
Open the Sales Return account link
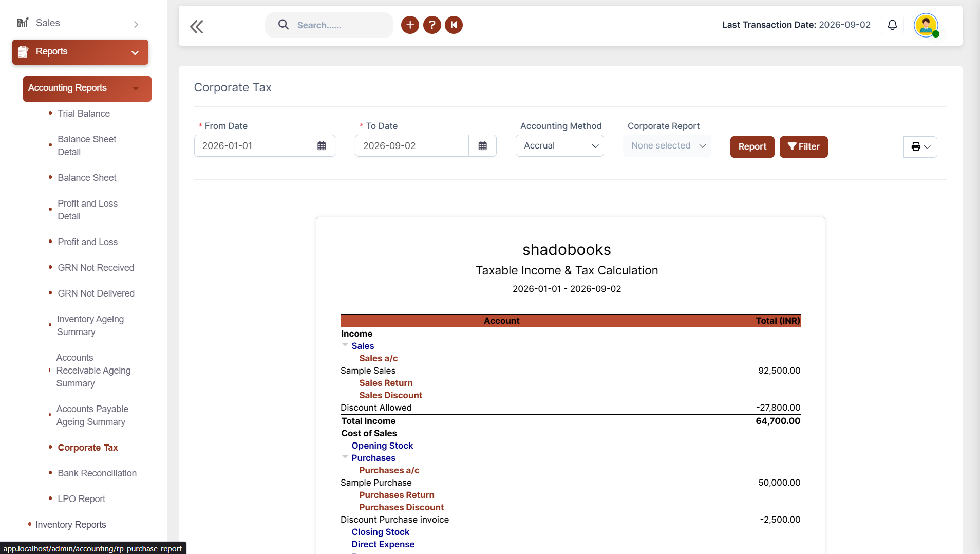point(386,383)
